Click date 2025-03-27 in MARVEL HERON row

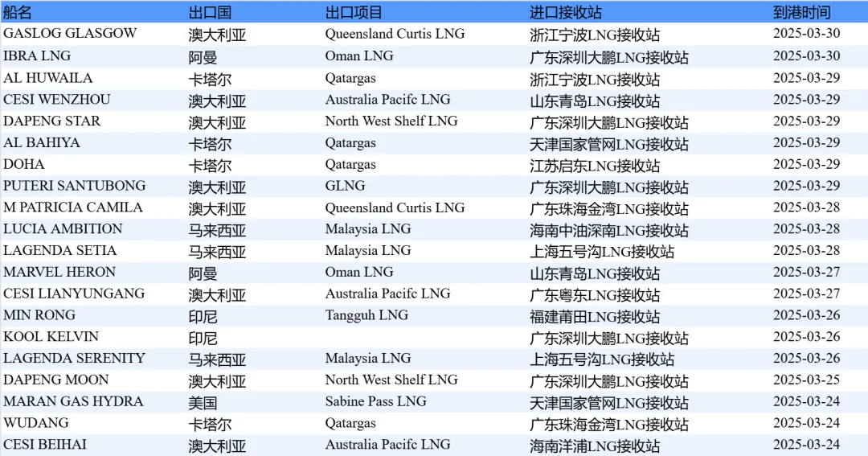click(807, 272)
